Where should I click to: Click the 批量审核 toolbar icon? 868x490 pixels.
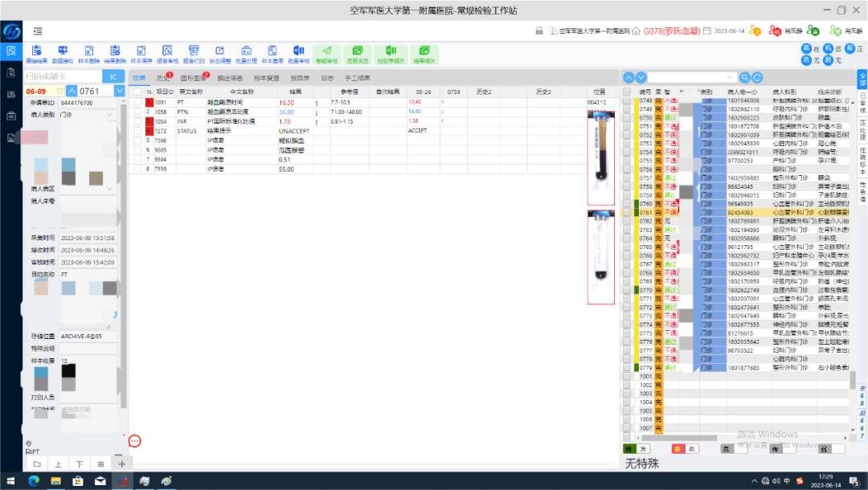click(x=298, y=54)
